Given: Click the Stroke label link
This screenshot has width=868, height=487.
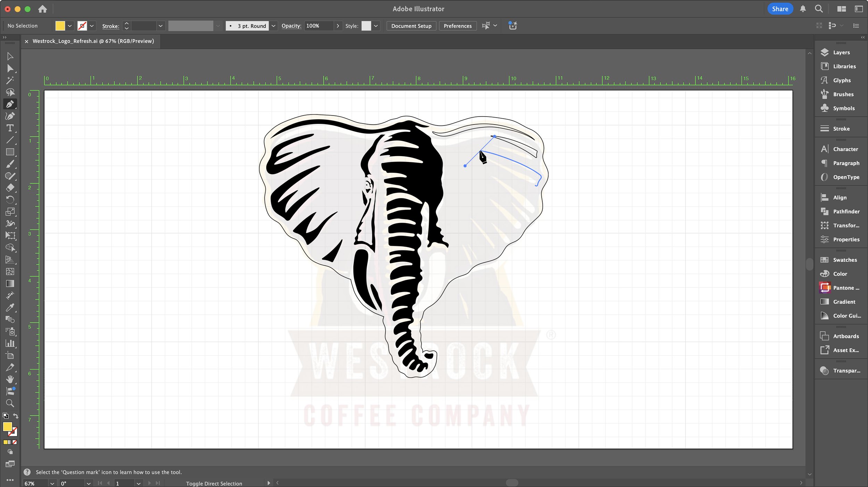Looking at the screenshot, I should tap(110, 26).
